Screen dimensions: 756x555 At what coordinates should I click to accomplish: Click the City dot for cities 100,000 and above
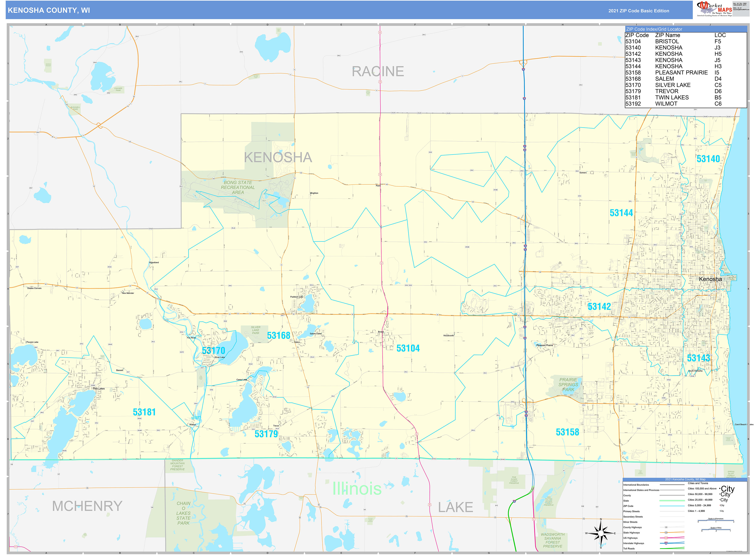click(x=720, y=489)
